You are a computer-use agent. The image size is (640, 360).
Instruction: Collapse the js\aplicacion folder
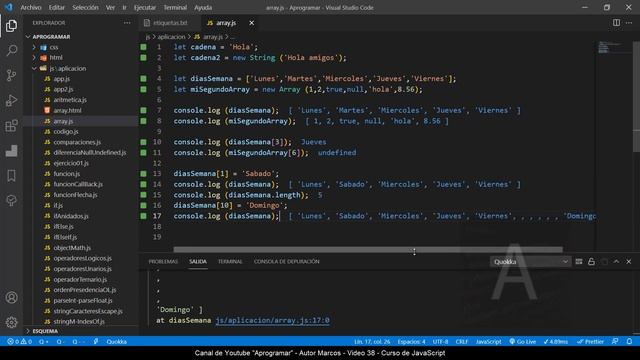pyautogui.click(x=67, y=68)
